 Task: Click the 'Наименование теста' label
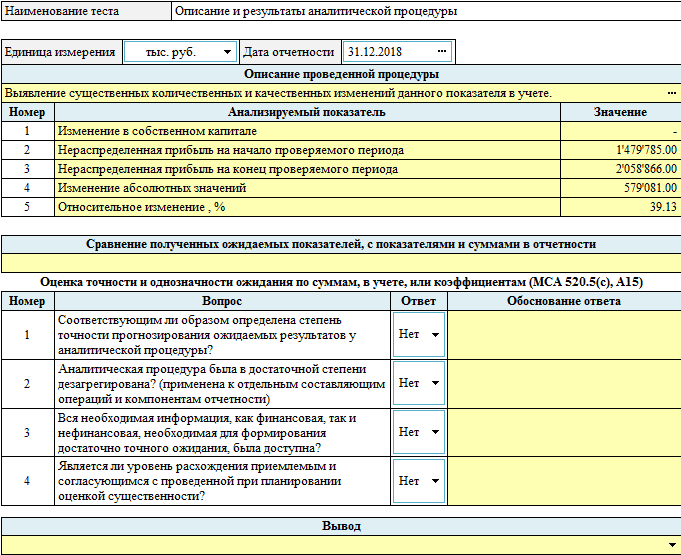click(62, 11)
